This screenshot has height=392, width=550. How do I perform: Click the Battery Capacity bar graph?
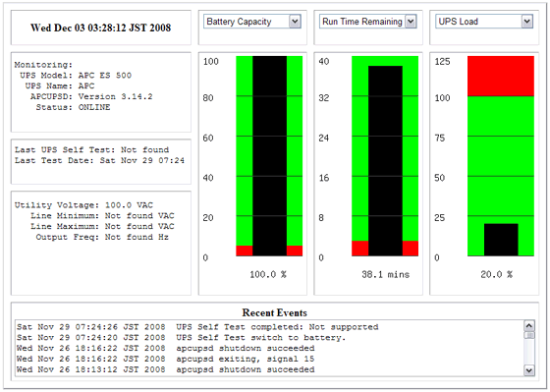pyautogui.click(x=269, y=156)
